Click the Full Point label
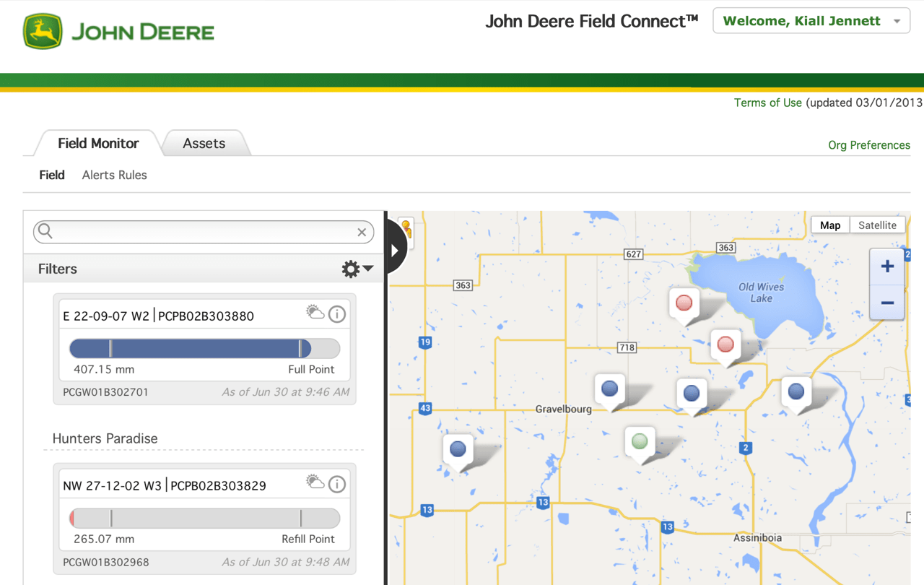 [311, 369]
